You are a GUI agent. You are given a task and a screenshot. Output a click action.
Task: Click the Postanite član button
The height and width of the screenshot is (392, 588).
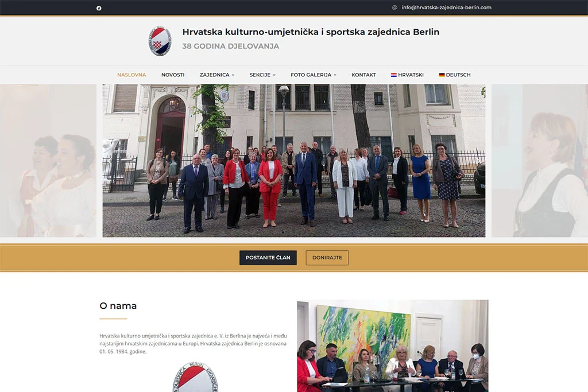click(268, 258)
